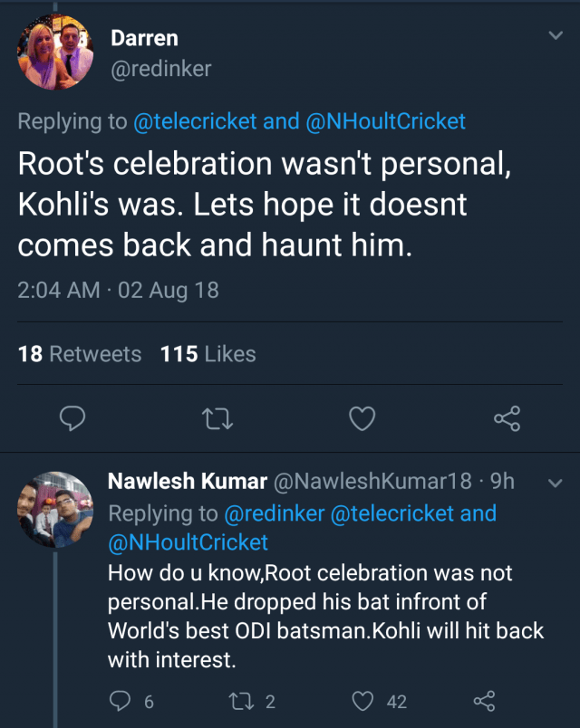Like Darren's tweet with the heart icon
The width and height of the screenshot is (580, 728).
coord(362,418)
